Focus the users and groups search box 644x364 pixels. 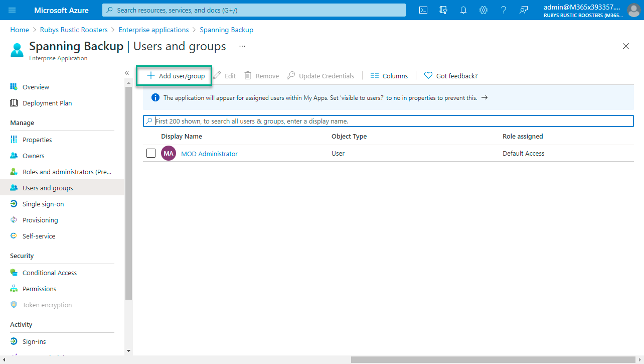(x=388, y=121)
